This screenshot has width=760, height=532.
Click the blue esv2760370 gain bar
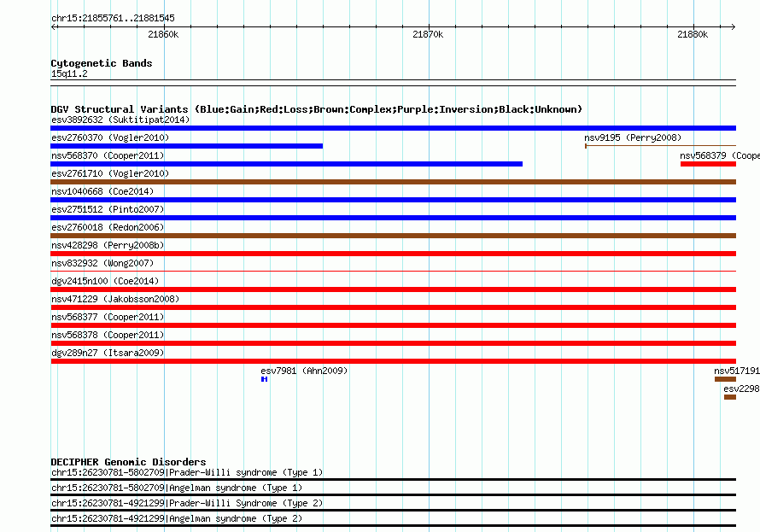(187, 146)
